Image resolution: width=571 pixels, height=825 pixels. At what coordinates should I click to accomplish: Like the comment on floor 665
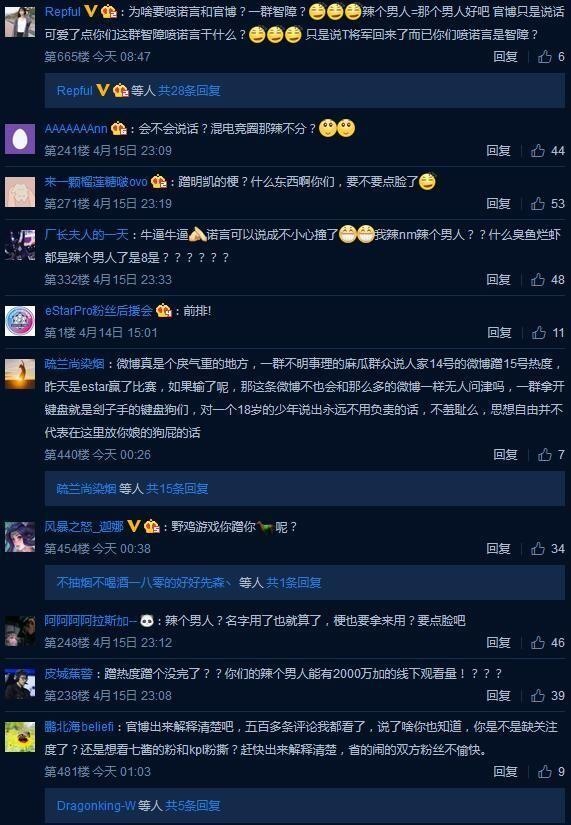point(551,56)
